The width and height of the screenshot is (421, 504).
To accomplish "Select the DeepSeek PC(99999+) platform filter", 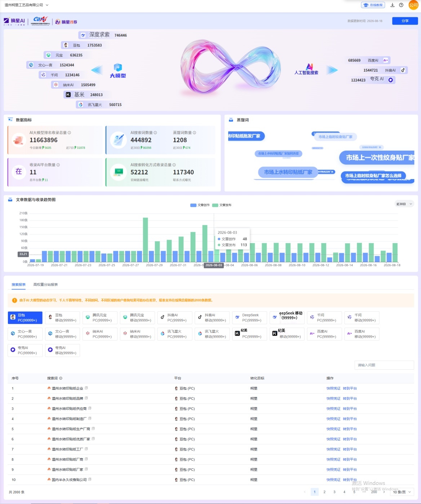I will point(249,318).
